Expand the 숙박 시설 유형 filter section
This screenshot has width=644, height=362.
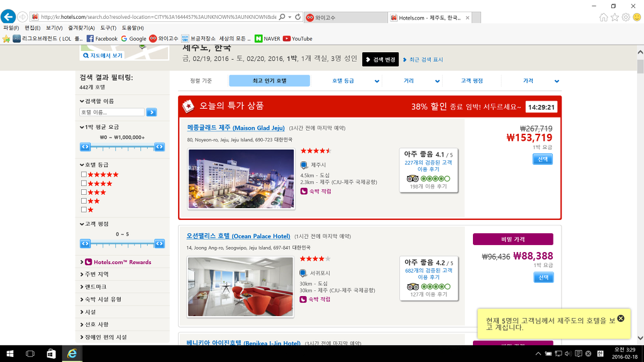click(101, 300)
